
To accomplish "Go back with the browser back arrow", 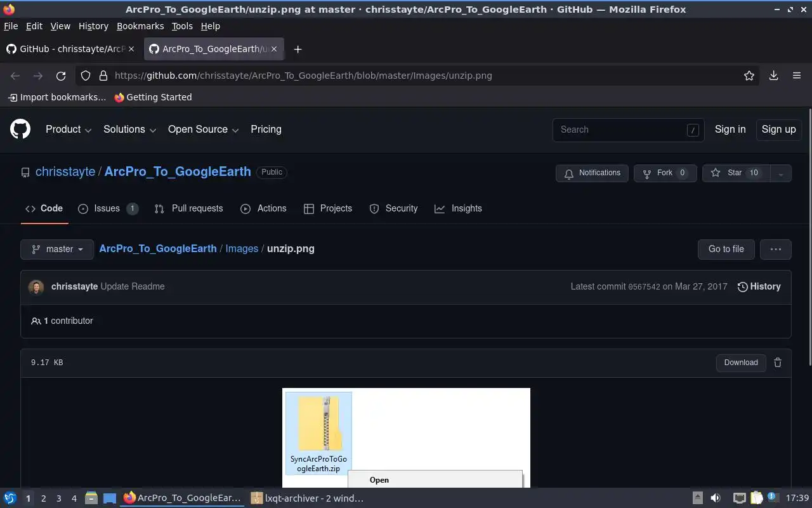I will pyautogui.click(x=15, y=76).
